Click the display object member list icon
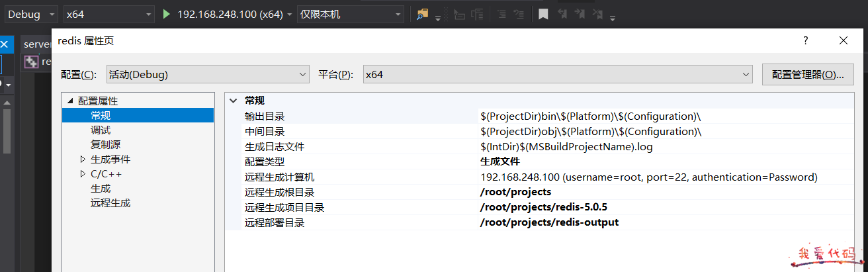This screenshot has width=868, height=272. point(459,14)
